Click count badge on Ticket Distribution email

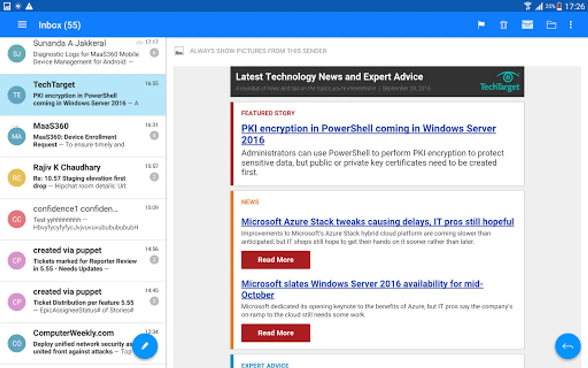[x=154, y=301]
